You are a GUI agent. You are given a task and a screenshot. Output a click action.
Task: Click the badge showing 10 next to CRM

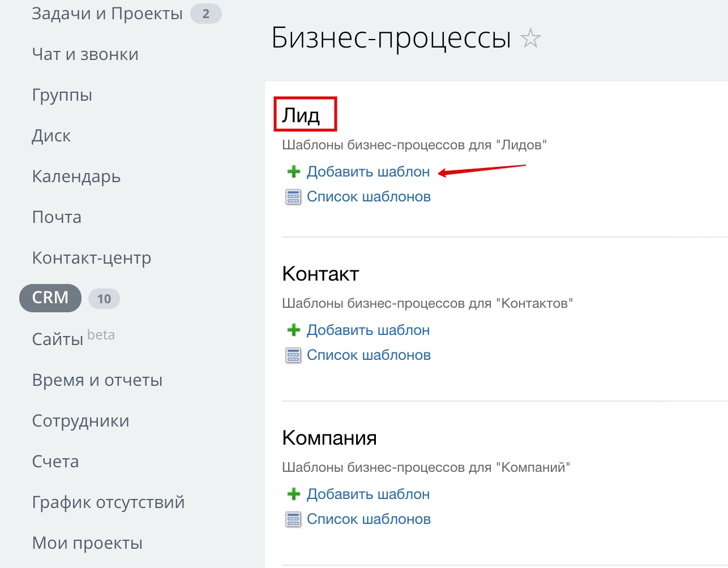(x=104, y=298)
